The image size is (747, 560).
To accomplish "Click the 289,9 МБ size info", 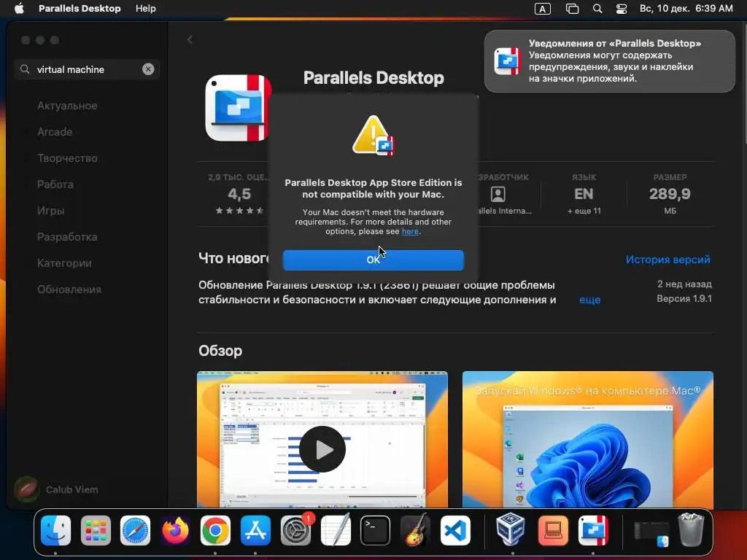I will 670,194.
